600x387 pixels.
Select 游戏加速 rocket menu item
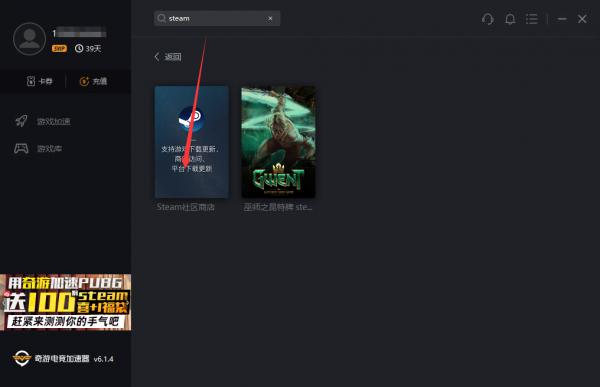click(42, 121)
